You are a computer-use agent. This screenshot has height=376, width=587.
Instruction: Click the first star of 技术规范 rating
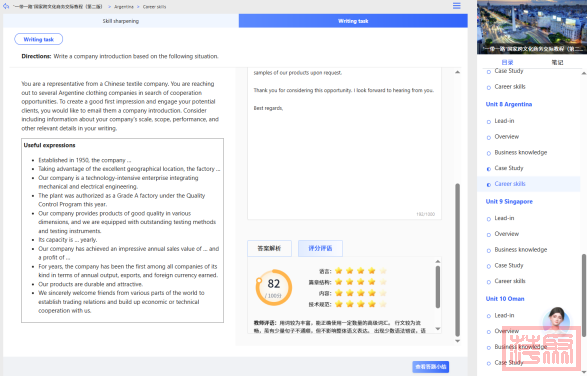point(339,304)
